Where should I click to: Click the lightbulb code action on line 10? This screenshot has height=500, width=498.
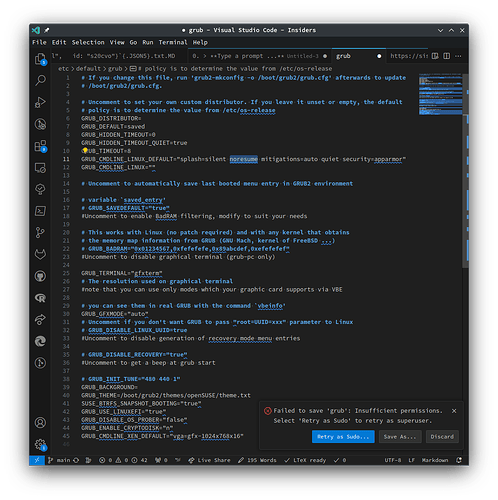[85, 151]
